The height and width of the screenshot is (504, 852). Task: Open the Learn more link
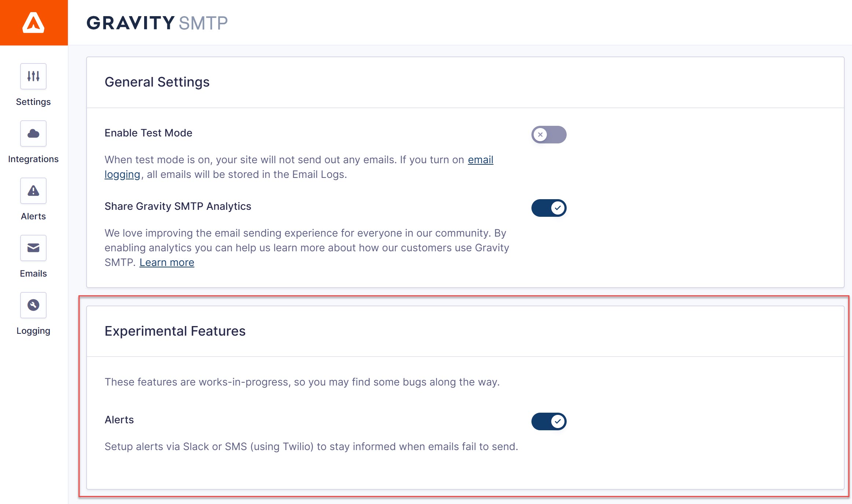(x=167, y=263)
